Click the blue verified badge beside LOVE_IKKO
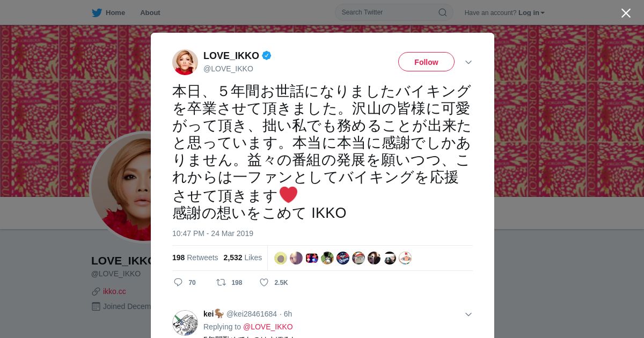644x338 pixels. (x=267, y=55)
